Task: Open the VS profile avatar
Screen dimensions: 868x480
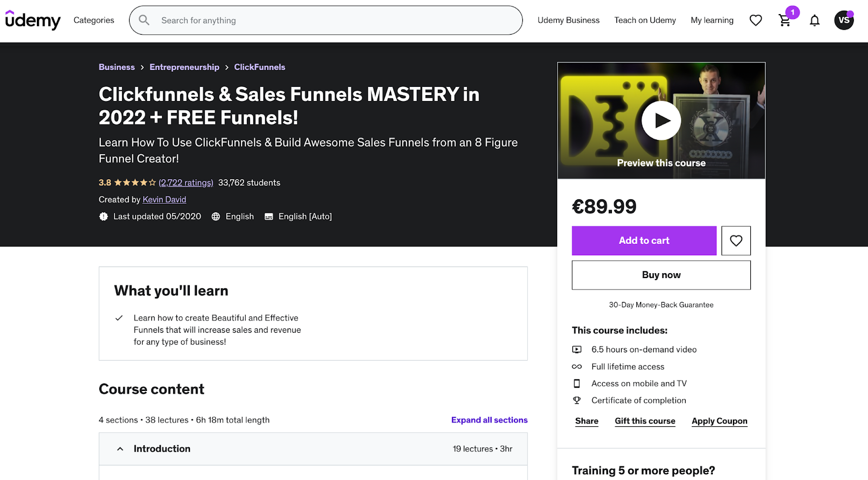Action: [844, 20]
